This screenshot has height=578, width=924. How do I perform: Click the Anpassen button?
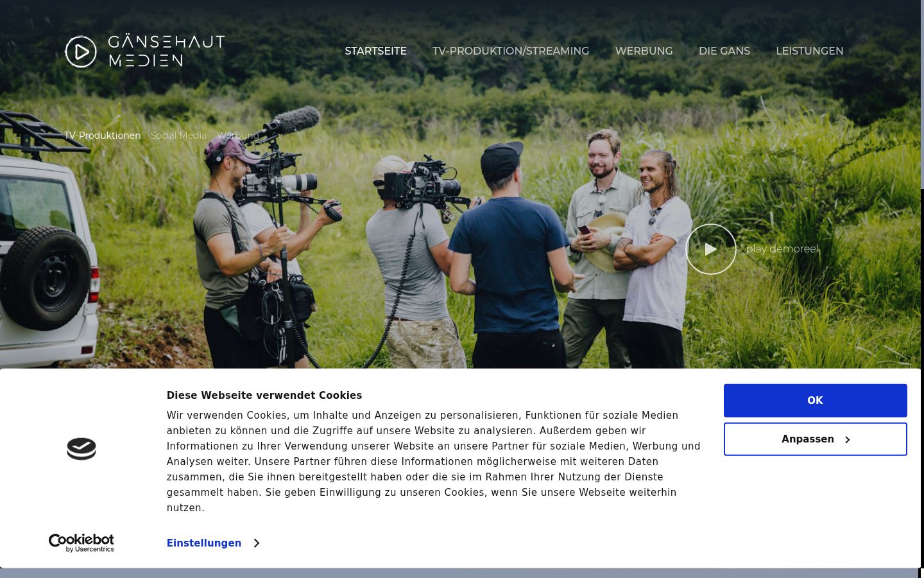(815, 439)
